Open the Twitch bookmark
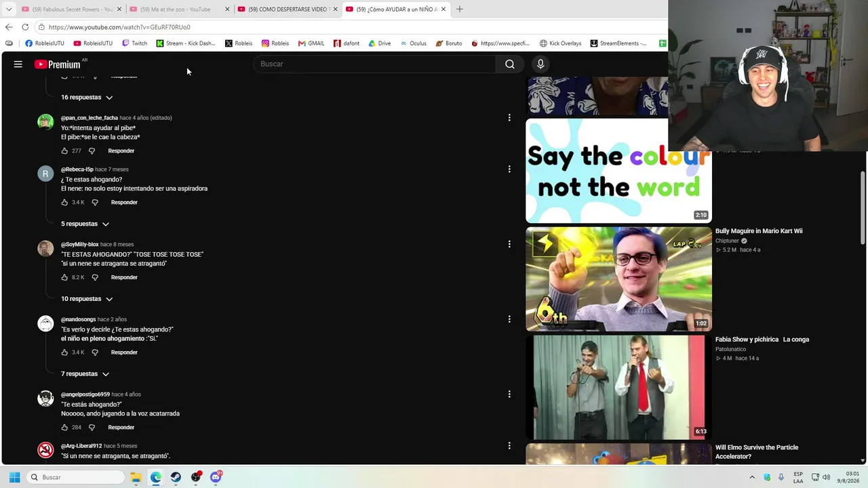Screen dimensions: 868x488 (x=134, y=43)
